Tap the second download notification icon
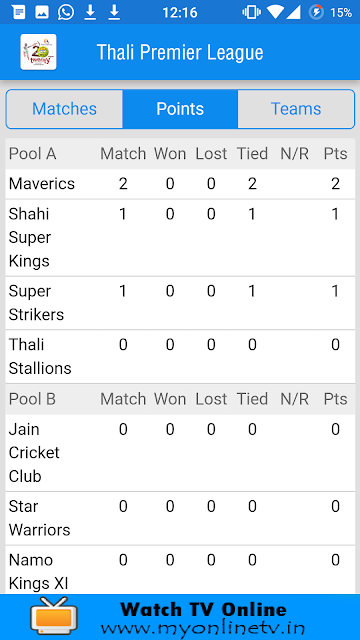Image resolution: width=360 pixels, height=640 pixels. 114,12
